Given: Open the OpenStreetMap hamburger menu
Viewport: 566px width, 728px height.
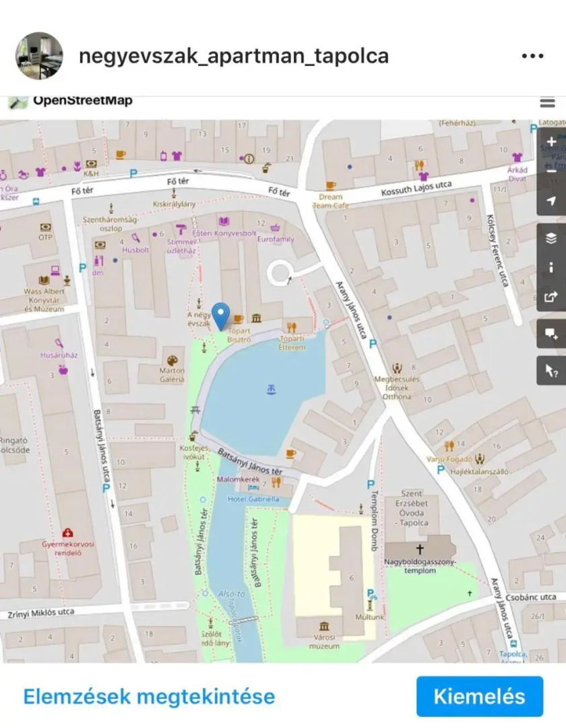Looking at the screenshot, I should 547,102.
